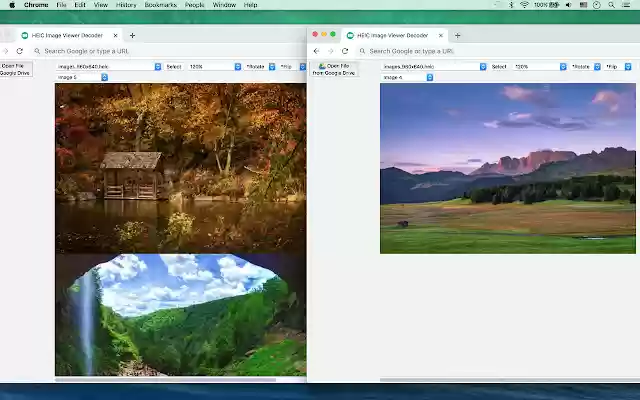The image size is (640, 400).
Task: Click the Bluetooth icon in menu bar
Action: (511, 5)
